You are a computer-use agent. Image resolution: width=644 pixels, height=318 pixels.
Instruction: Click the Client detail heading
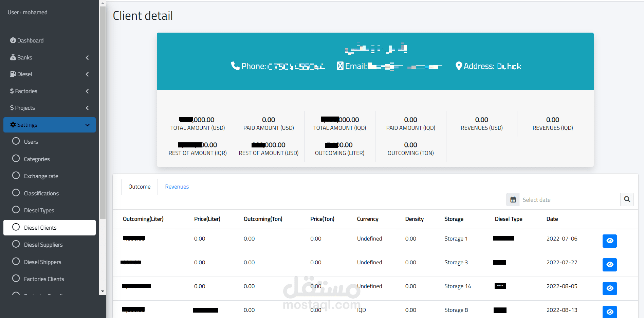(143, 16)
